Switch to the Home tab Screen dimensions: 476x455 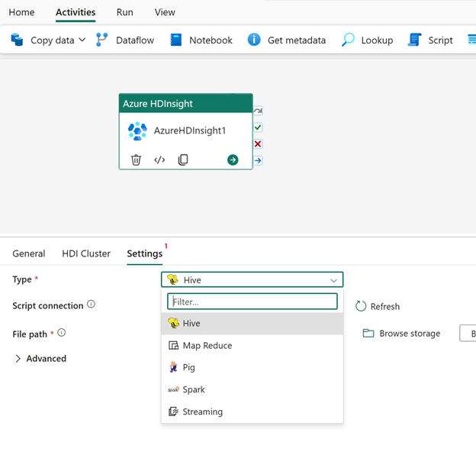(21, 12)
